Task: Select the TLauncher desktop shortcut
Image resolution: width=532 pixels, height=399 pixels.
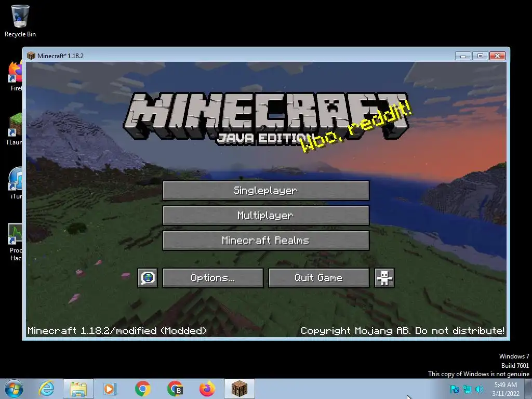Action: point(14,129)
